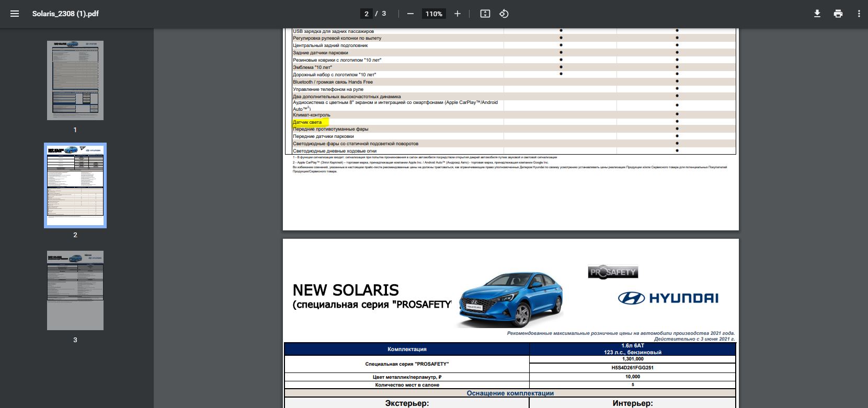Click the 110% zoom level field
This screenshot has width=868, height=408.
[434, 14]
